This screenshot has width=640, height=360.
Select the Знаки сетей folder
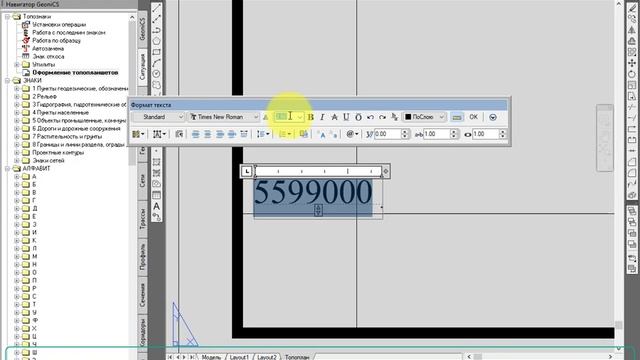point(48,160)
